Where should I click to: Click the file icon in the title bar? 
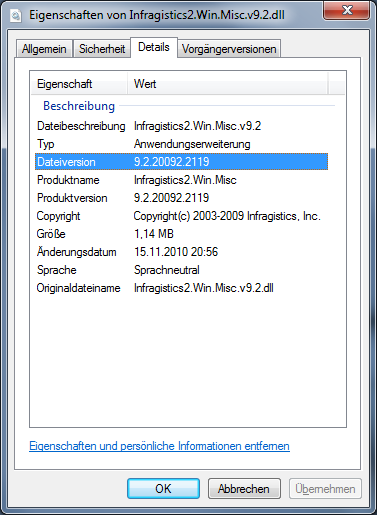tap(16, 15)
